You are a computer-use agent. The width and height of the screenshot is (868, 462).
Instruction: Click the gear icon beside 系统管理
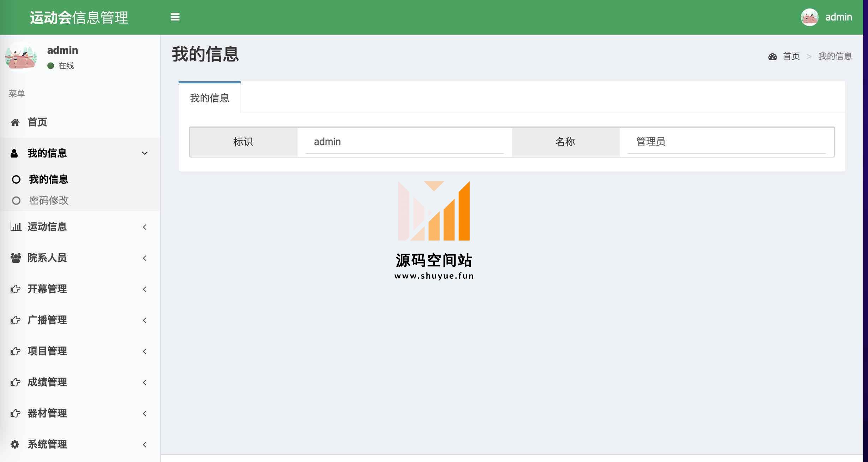click(15, 444)
